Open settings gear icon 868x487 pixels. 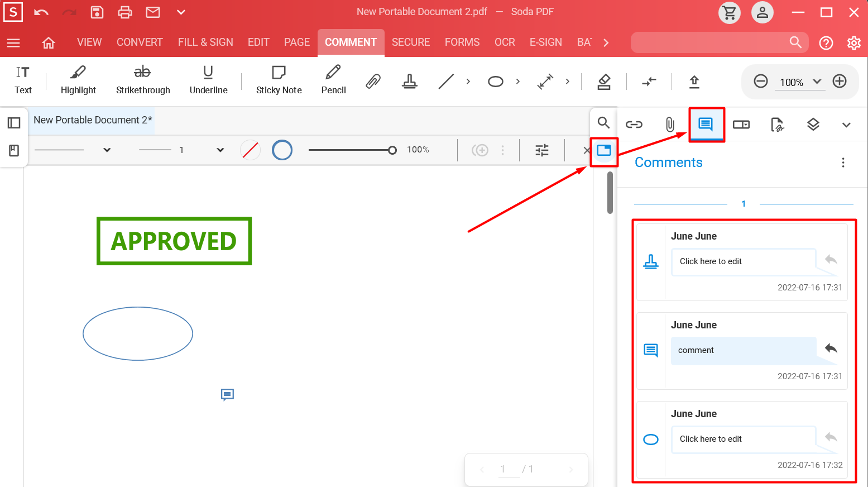click(854, 43)
